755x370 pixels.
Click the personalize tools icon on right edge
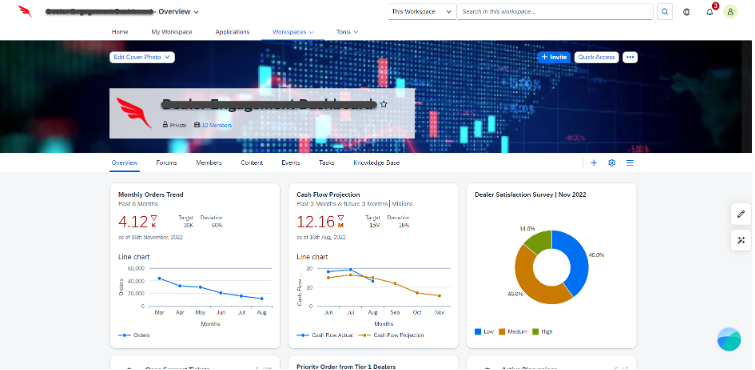741,240
